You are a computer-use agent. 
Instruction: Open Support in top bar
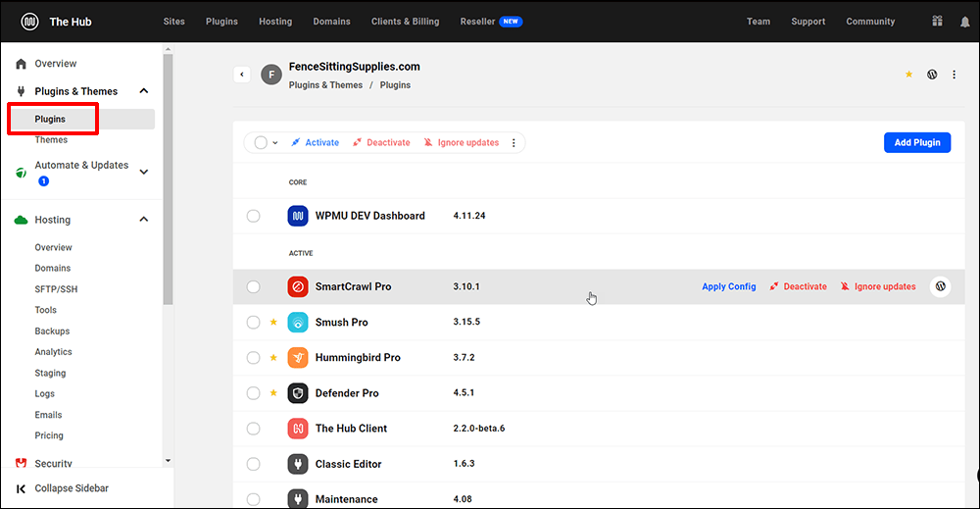[x=808, y=22]
